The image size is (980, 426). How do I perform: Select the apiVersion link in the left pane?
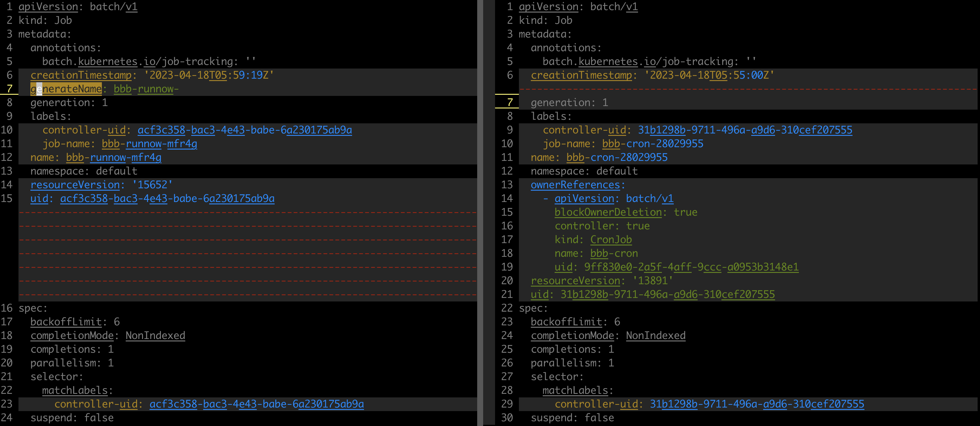(x=48, y=7)
